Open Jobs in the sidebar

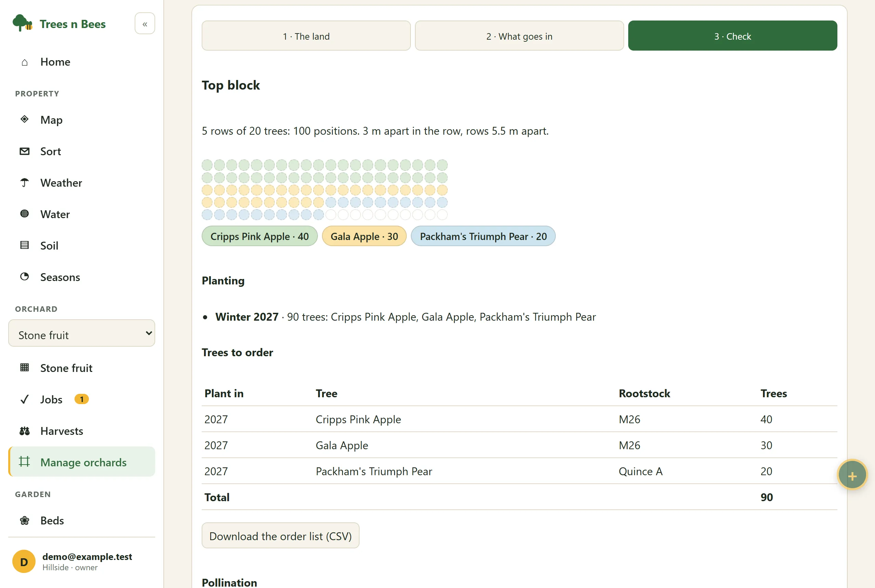coord(82,399)
